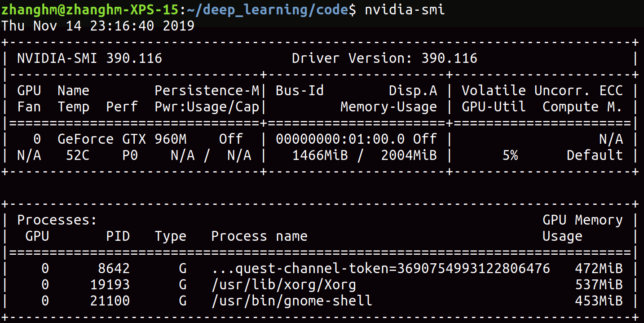Select the /usr/bin/gnome-shell process name

pos(291,301)
